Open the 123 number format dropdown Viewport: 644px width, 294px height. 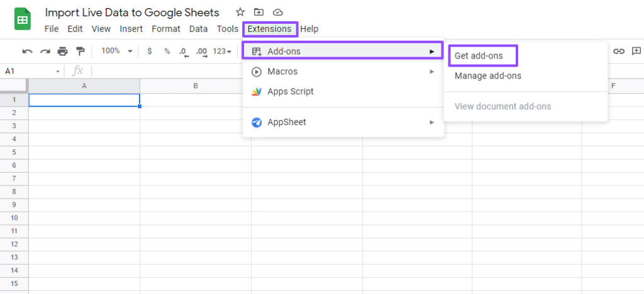click(x=223, y=52)
